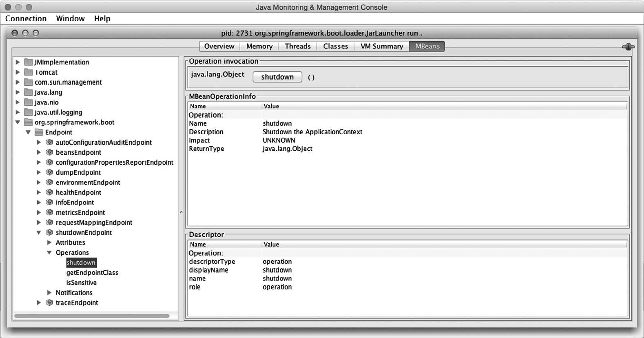The height and width of the screenshot is (338, 644).
Task: Click the horizontal scrollbar in tree panel
Action: (92, 316)
